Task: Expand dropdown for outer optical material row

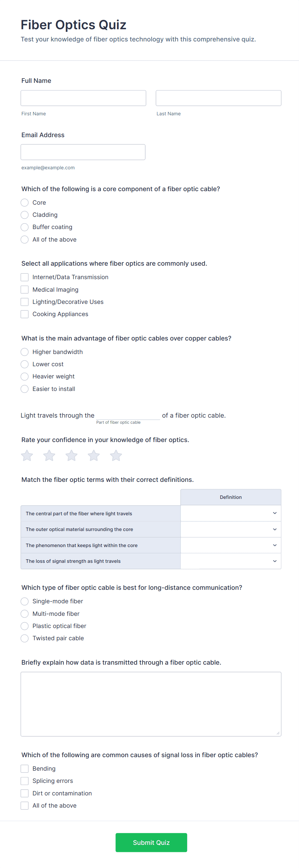Action: tap(231, 529)
